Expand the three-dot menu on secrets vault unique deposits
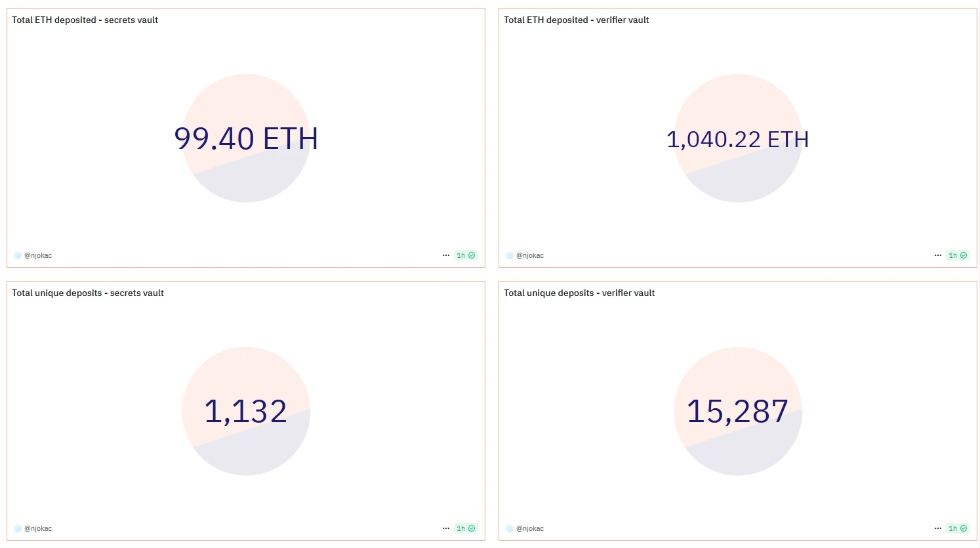 tap(446, 528)
